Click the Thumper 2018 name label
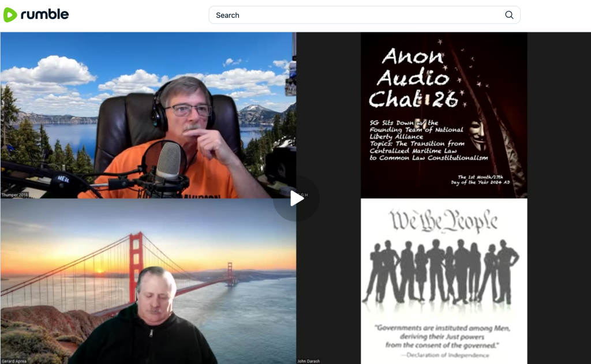The image size is (591, 364). click(14, 196)
